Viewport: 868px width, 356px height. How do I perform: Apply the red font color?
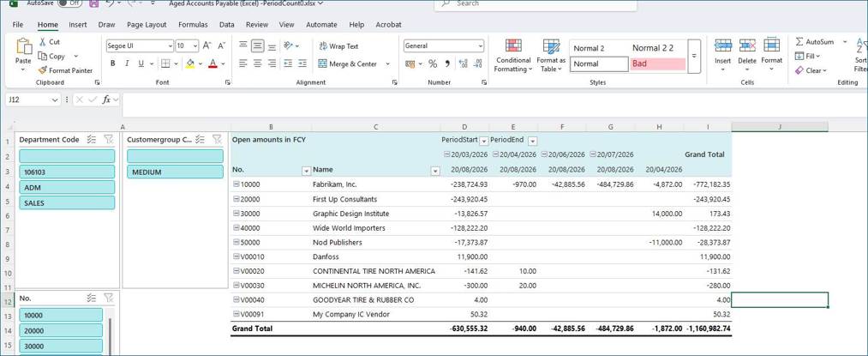point(213,63)
